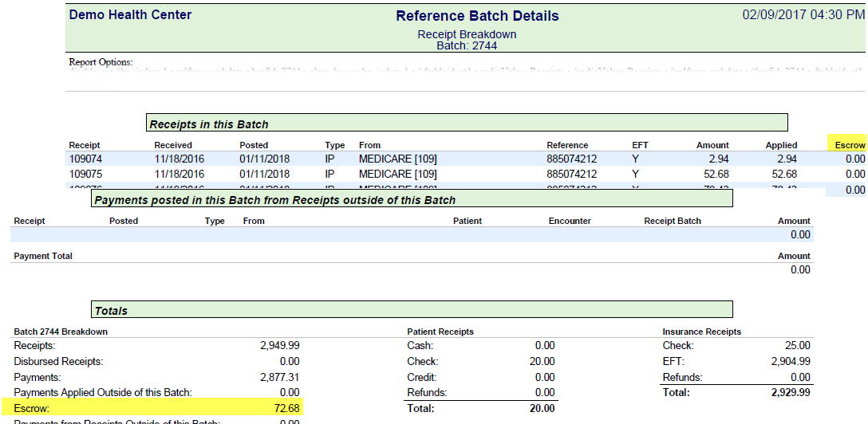The height and width of the screenshot is (424, 868).
Task: Select the 'Receipts in this Batch' section header
Action: tap(467, 123)
